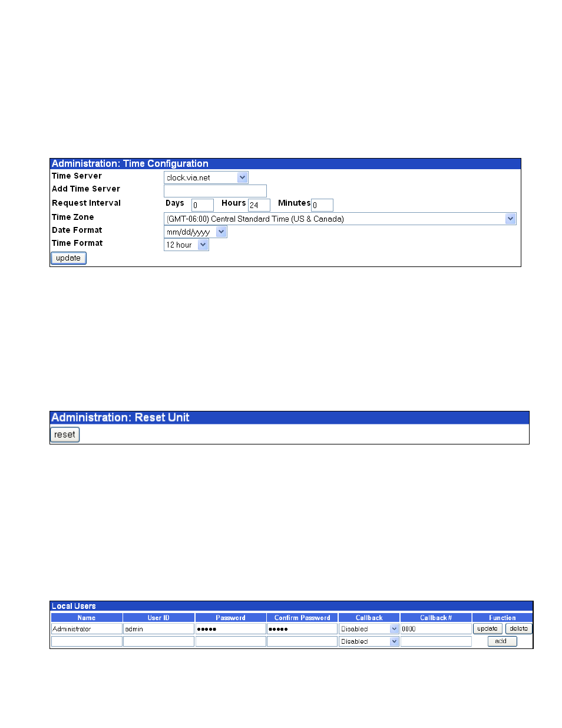The image size is (562, 728).
Task: Click the delete button for Administrator
Action: (x=519, y=629)
